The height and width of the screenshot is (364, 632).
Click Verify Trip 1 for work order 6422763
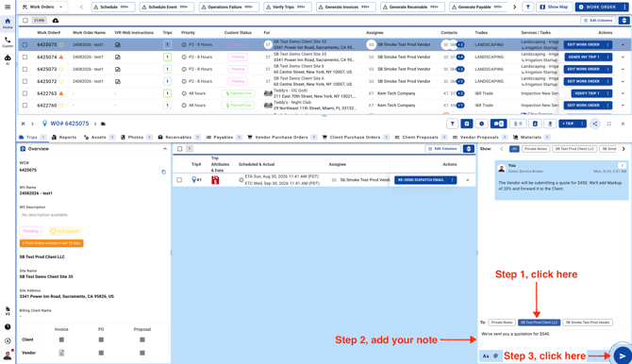(588, 93)
